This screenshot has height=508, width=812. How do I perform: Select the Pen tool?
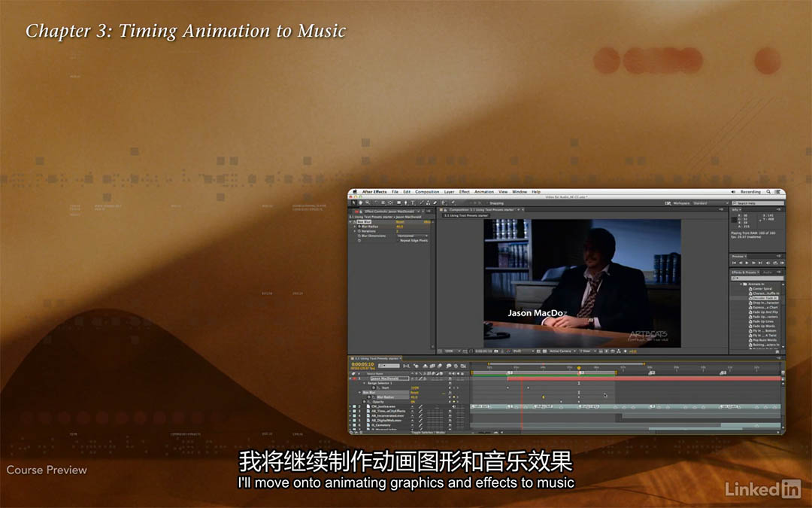406,203
